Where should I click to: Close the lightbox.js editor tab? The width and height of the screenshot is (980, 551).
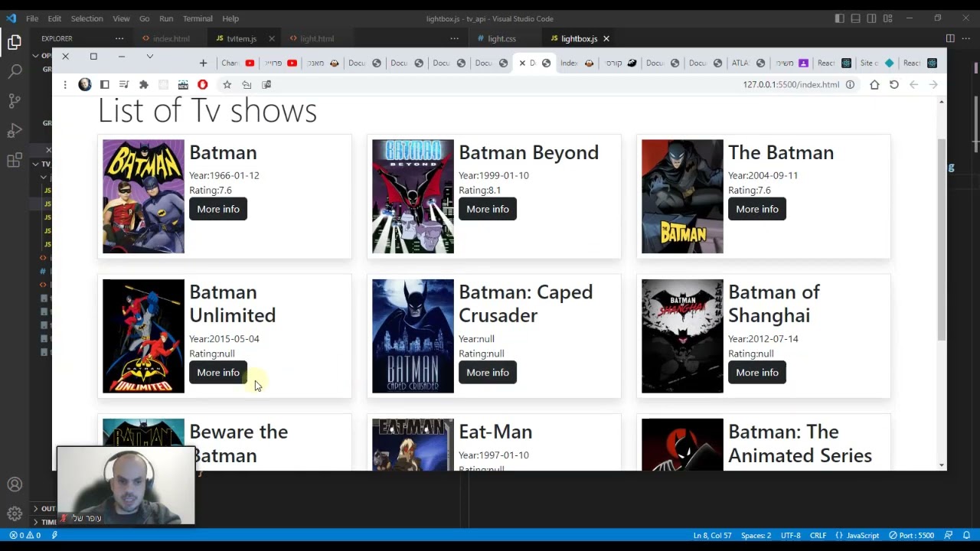pyautogui.click(x=606, y=38)
